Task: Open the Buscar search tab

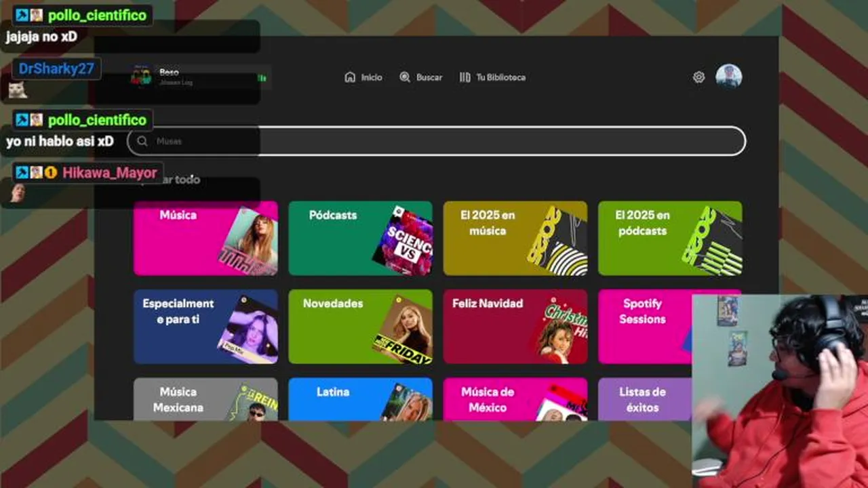Action: pyautogui.click(x=420, y=77)
